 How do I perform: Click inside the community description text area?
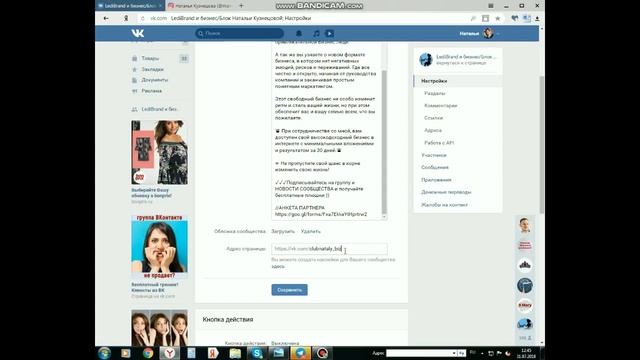pos(327,131)
